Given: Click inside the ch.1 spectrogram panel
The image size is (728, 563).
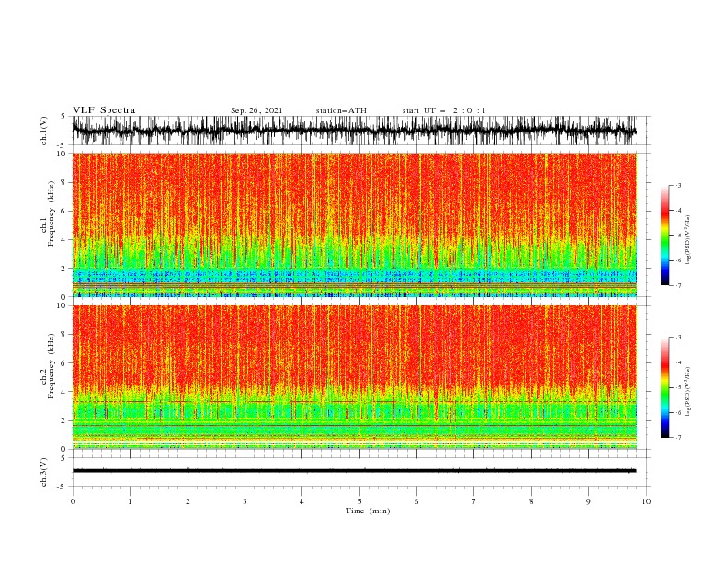Looking at the screenshot, I should [355, 224].
